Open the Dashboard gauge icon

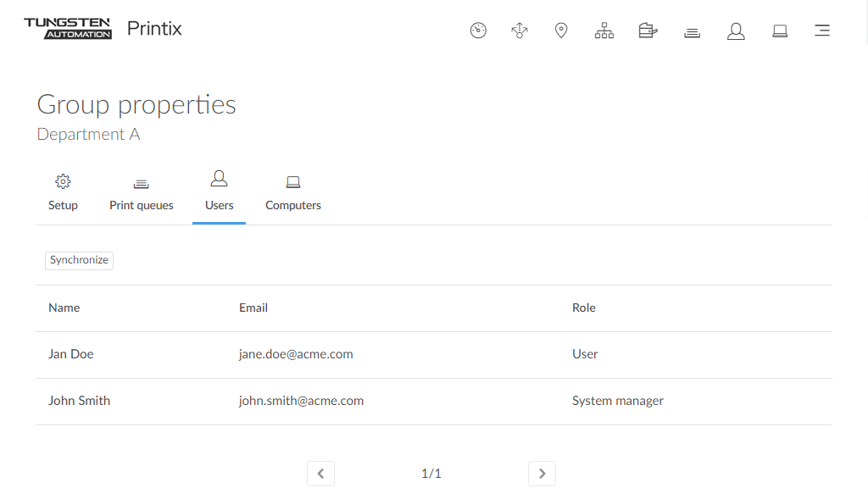(x=478, y=31)
